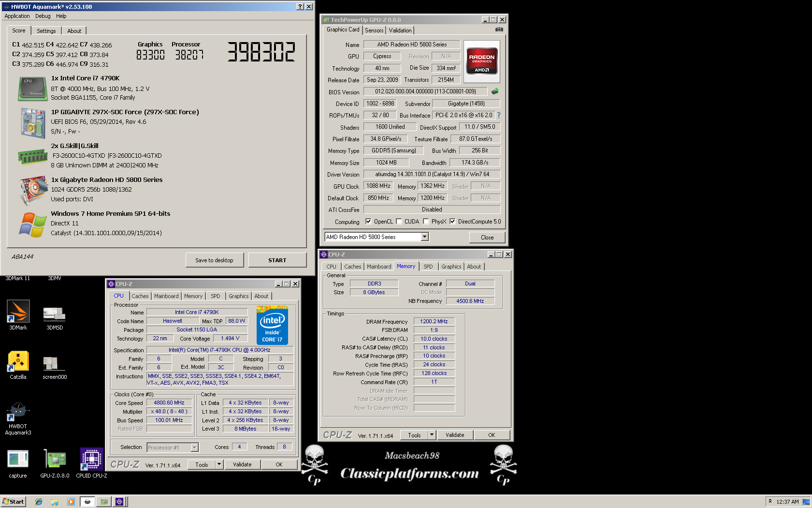
Task: Open the Processor #1 selection dropdown
Action: coord(194,448)
